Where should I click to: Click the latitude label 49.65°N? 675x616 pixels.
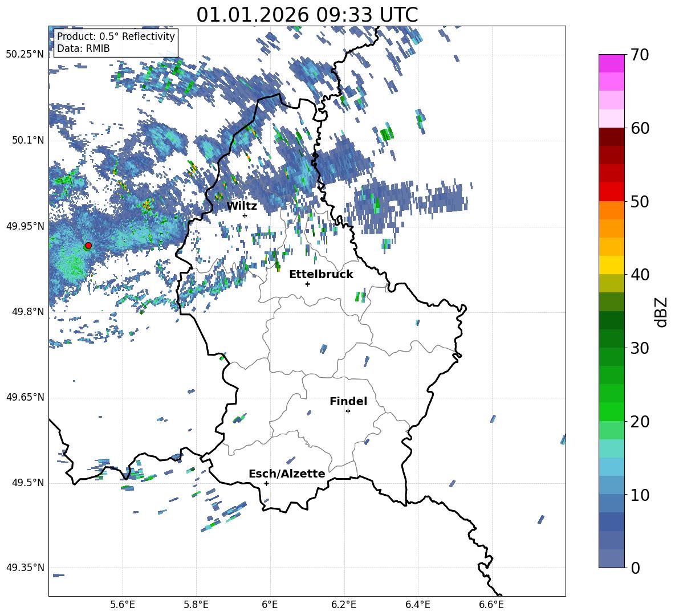point(25,397)
